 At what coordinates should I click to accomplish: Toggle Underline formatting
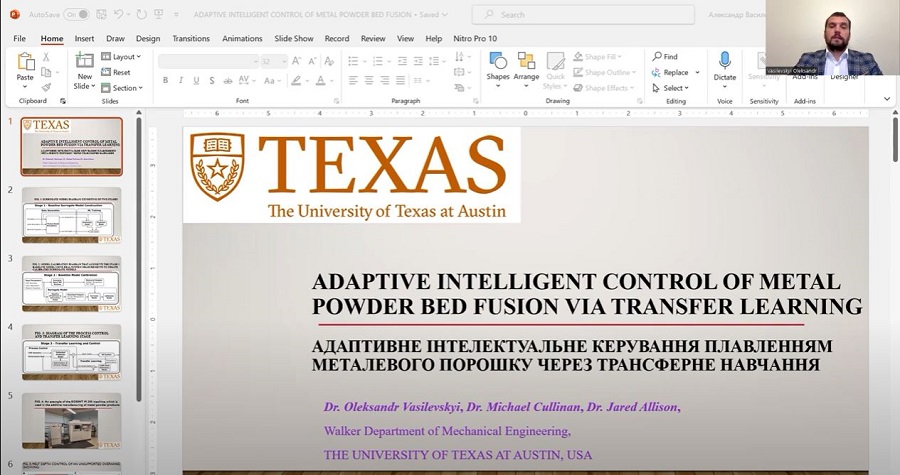(196, 80)
